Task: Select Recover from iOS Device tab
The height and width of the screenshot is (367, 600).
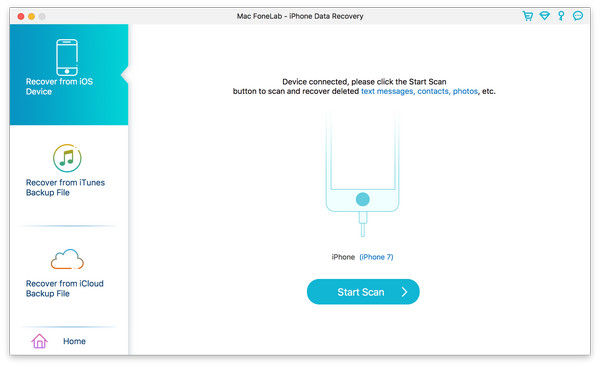Action: [x=69, y=75]
